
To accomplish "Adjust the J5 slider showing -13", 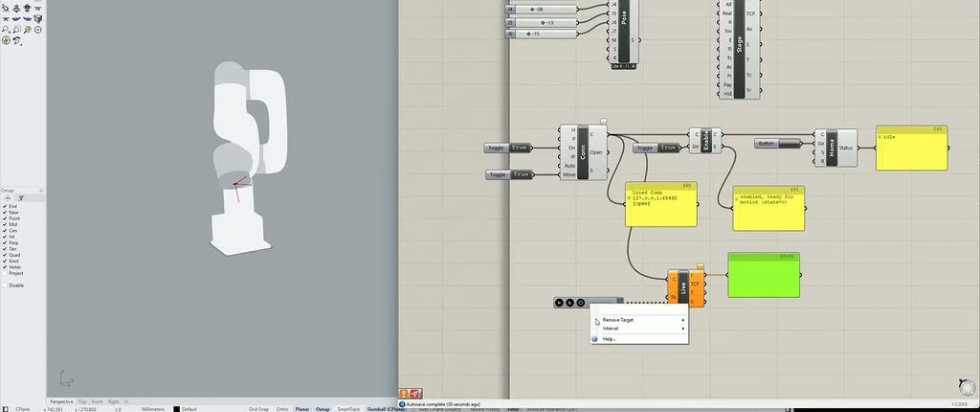I will (x=542, y=23).
